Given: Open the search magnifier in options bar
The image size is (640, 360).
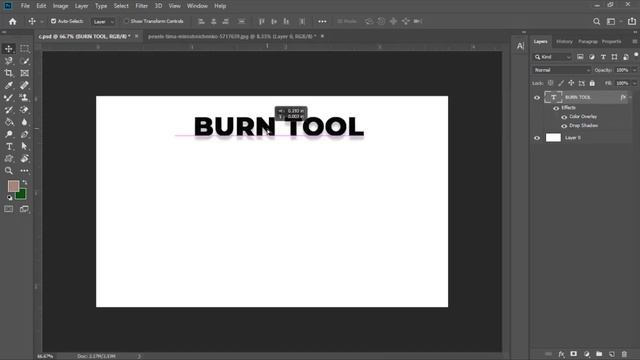Looking at the screenshot, I should [596, 22].
